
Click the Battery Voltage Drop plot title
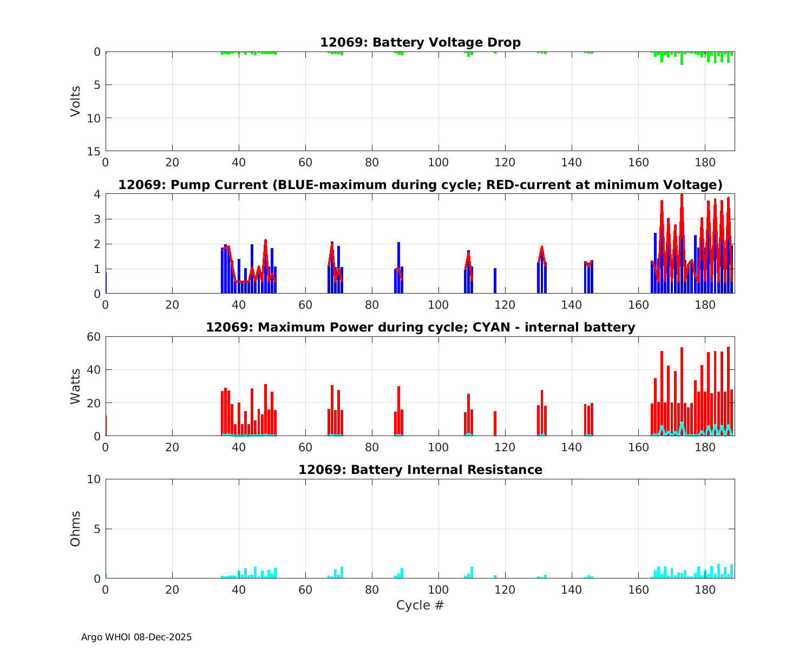click(x=420, y=42)
